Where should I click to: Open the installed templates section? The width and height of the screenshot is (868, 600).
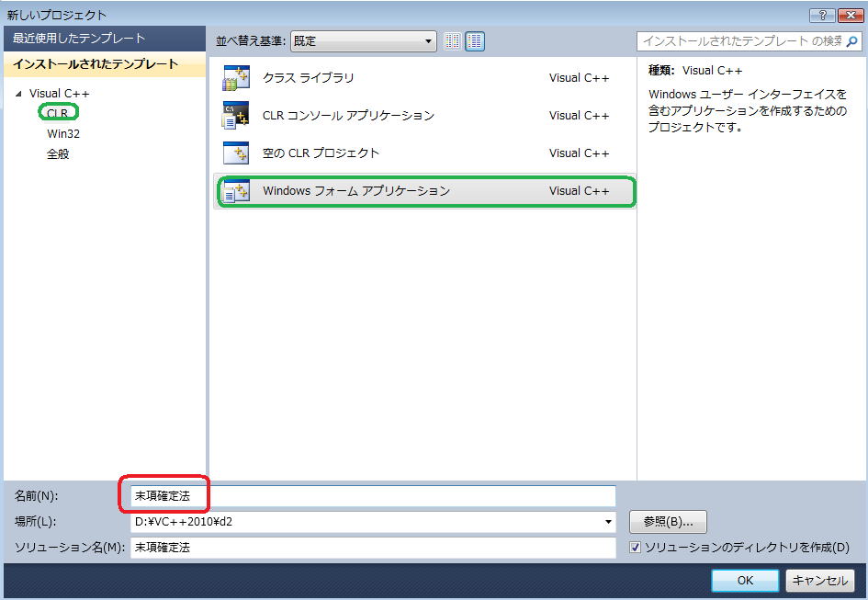tap(105, 63)
